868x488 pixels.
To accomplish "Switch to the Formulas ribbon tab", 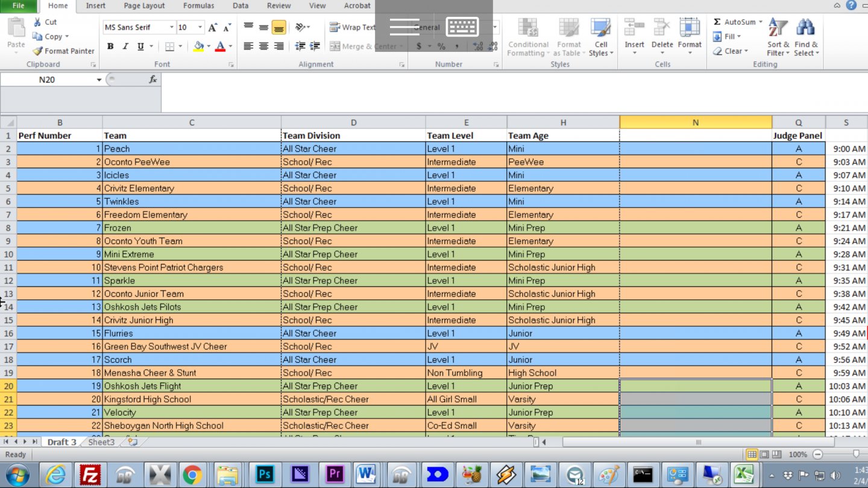I will coord(198,6).
